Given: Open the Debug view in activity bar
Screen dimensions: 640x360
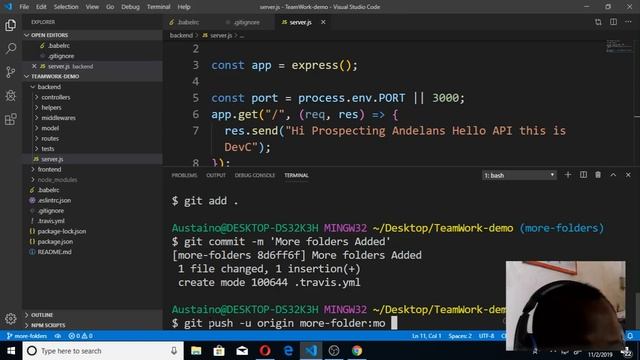Looking at the screenshot, I should coord(11,96).
